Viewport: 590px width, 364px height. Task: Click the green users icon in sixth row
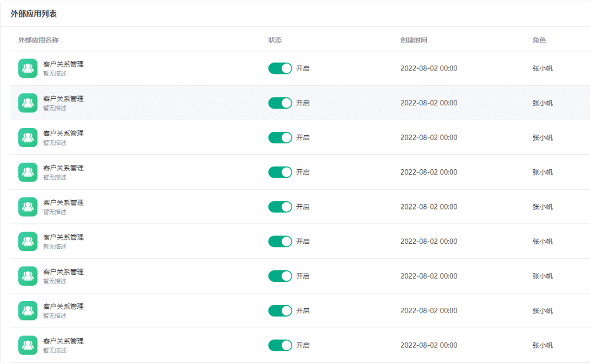(28, 241)
